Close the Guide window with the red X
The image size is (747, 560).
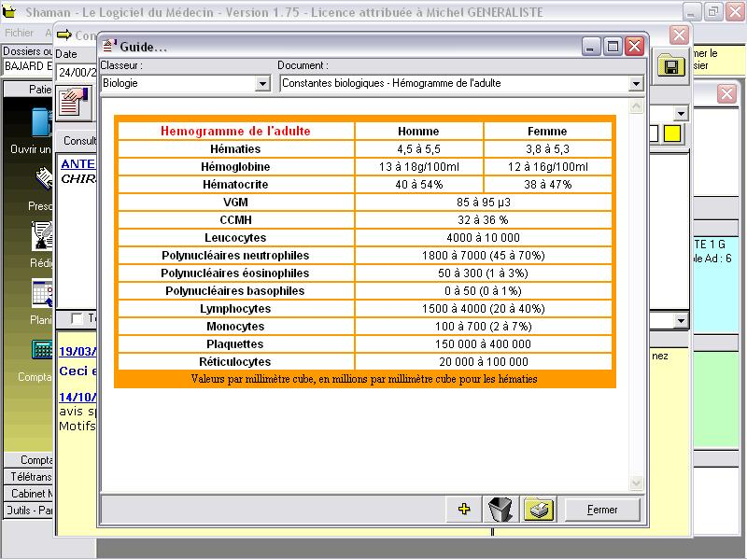pyautogui.click(x=635, y=47)
